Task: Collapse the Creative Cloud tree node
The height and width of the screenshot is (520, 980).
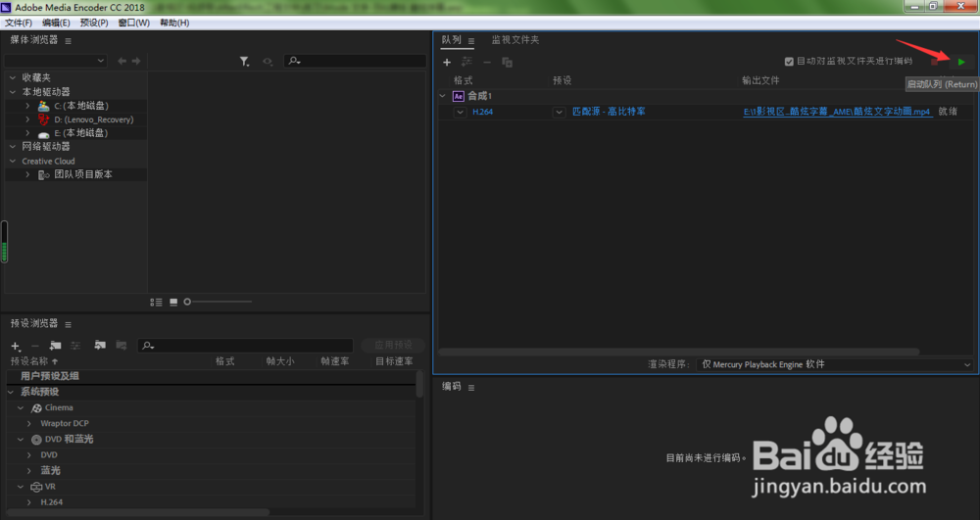Action: (13, 161)
